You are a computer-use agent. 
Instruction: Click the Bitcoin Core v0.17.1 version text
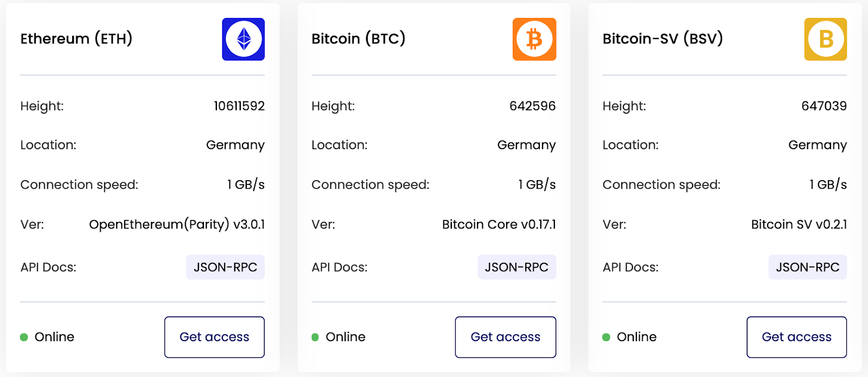499,224
